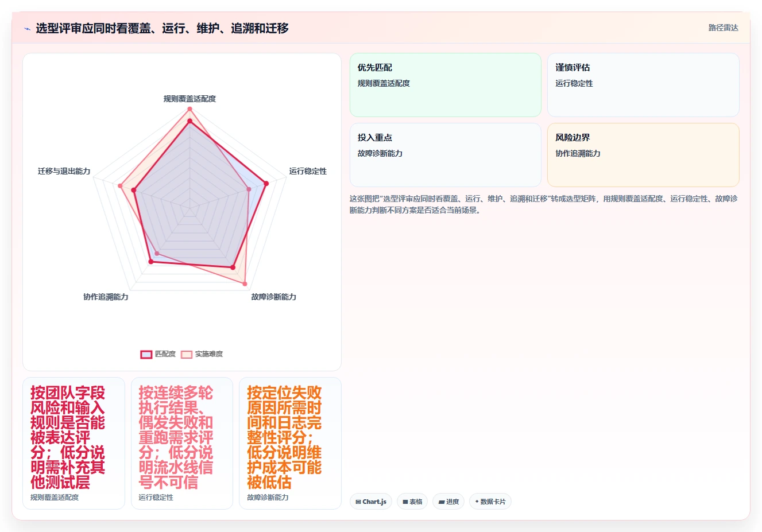The image size is (762, 532).
Task: Click the 迁移与退出能力 axis label on radar
Action: point(64,171)
